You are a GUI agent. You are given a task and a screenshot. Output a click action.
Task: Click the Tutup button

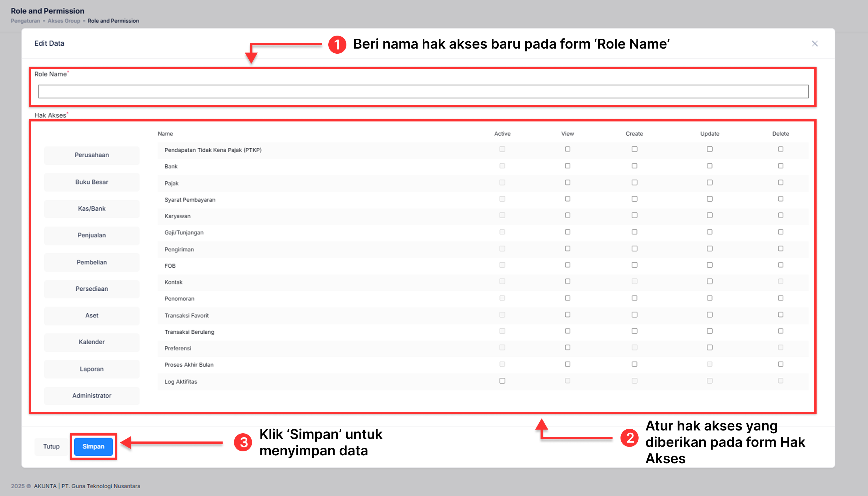coord(51,446)
